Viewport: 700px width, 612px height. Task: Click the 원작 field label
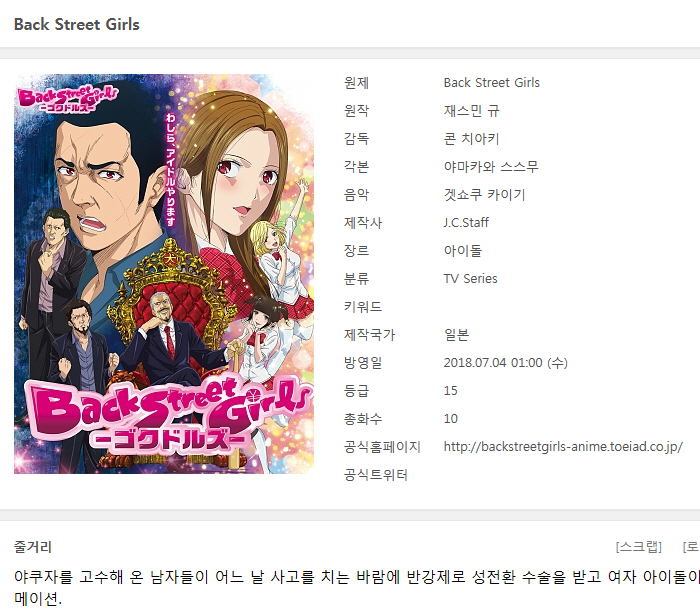[x=356, y=111]
